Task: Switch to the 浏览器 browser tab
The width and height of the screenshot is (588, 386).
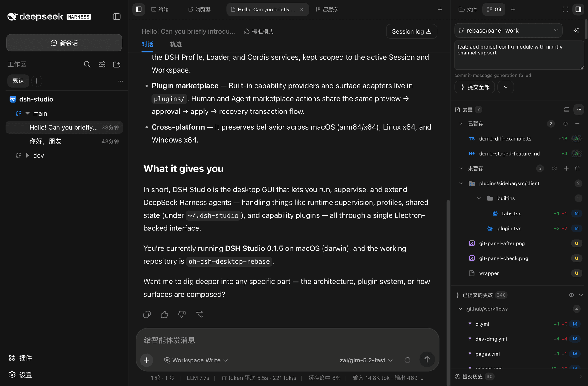Action: 200,9
